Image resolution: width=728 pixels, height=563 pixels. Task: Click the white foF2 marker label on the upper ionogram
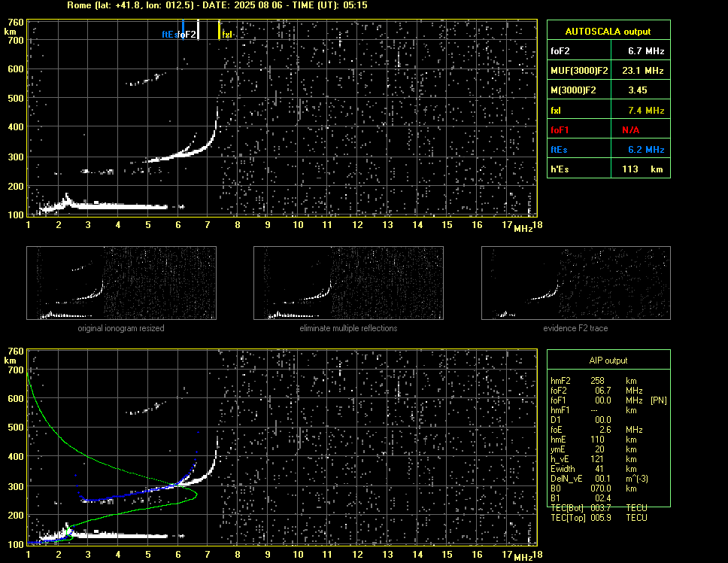187,35
